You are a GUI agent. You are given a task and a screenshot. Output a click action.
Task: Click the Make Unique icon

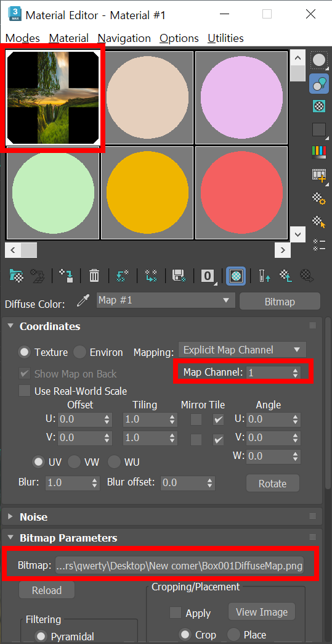[x=152, y=275]
